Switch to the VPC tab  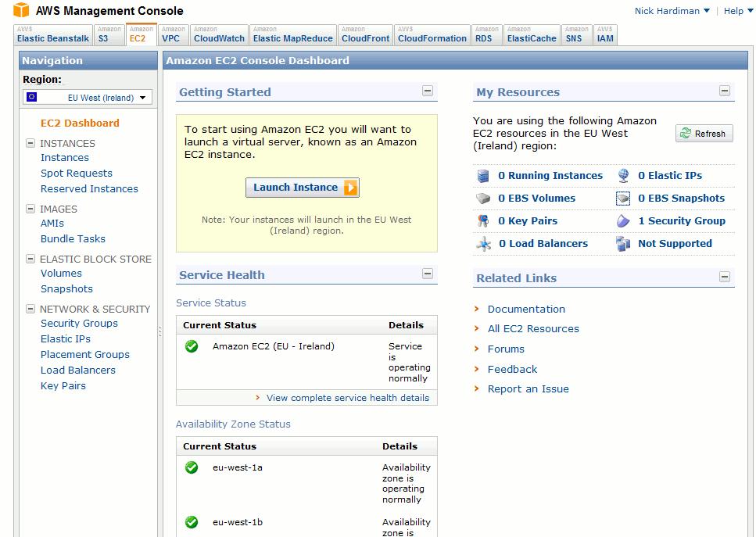pos(173,34)
